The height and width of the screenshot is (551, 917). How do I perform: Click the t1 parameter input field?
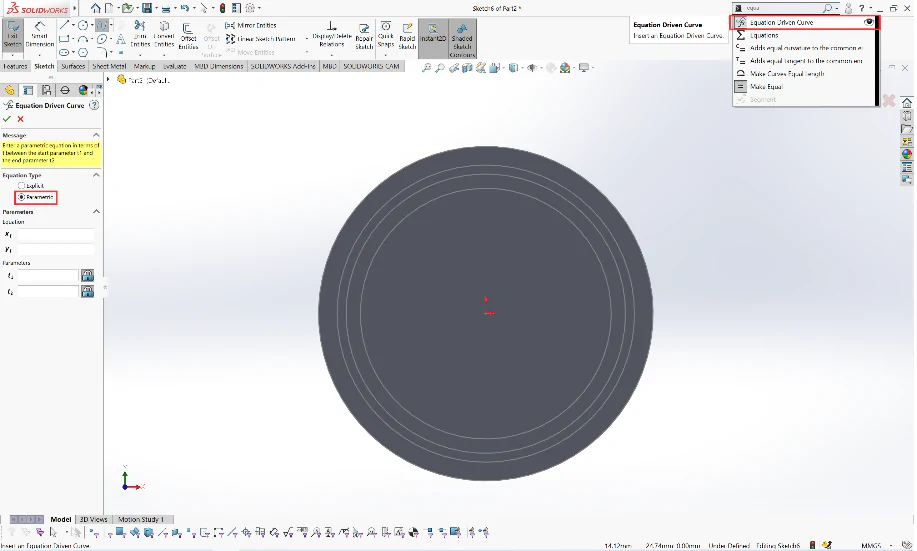tap(48, 276)
